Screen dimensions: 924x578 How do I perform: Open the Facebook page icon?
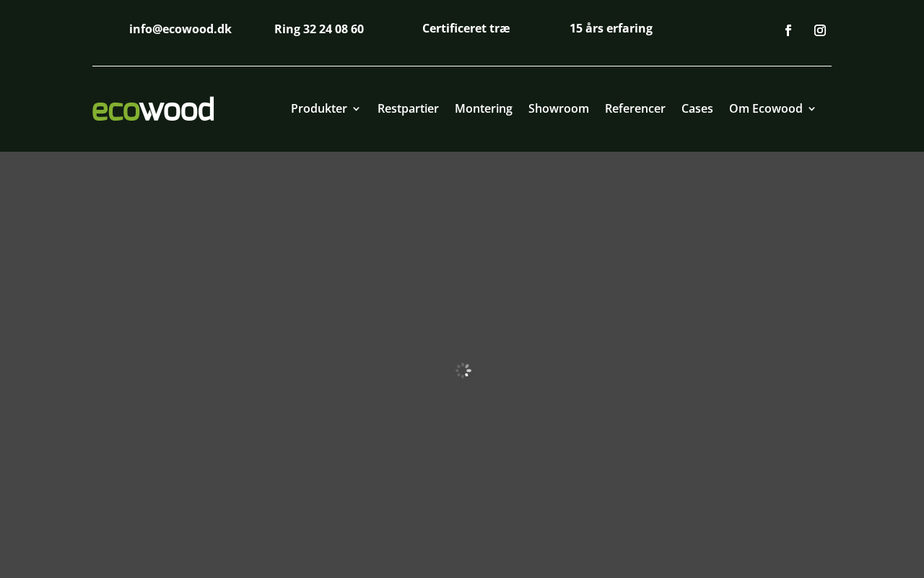point(788,30)
